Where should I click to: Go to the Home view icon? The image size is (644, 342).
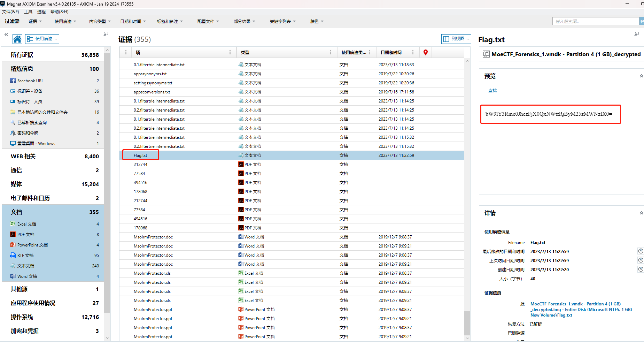tap(17, 39)
